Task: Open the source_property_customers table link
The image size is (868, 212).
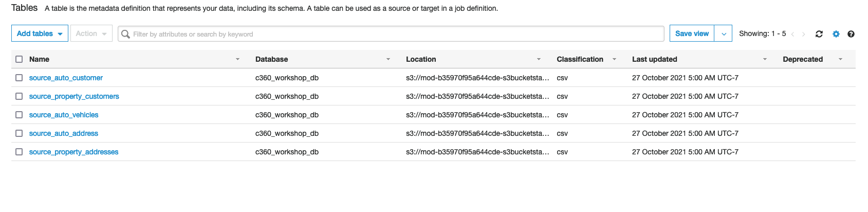Action: click(x=74, y=96)
